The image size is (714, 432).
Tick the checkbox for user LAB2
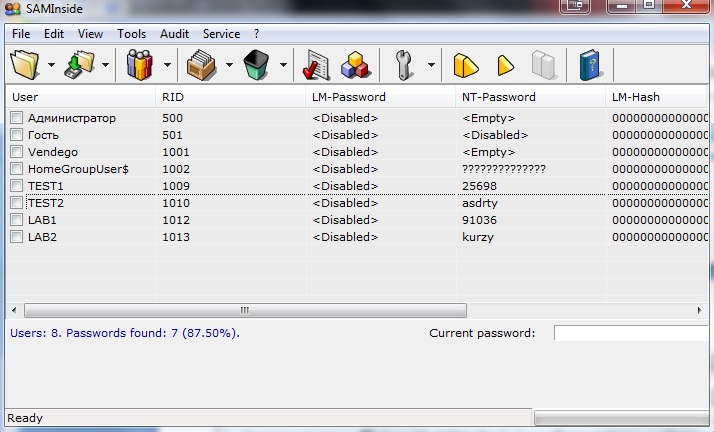point(16,237)
